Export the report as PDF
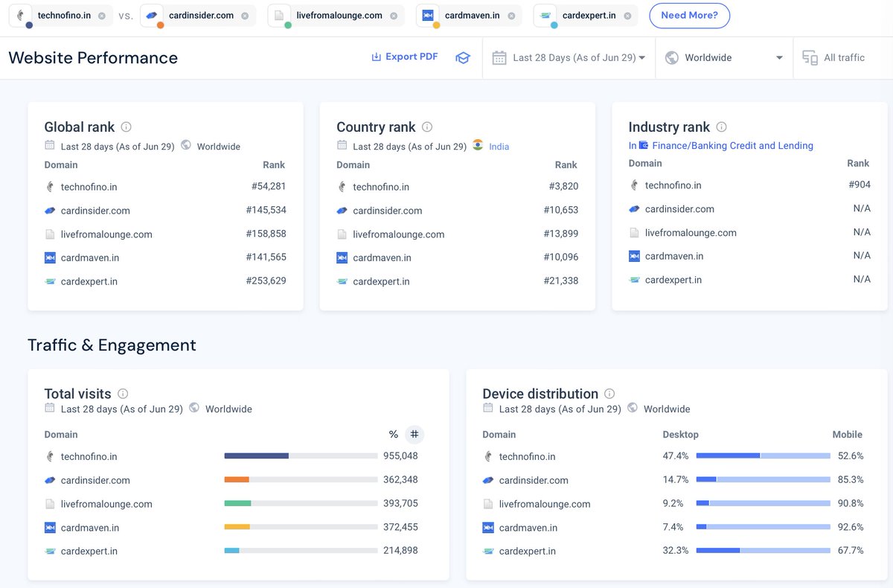The image size is (893, 588). 405,57
